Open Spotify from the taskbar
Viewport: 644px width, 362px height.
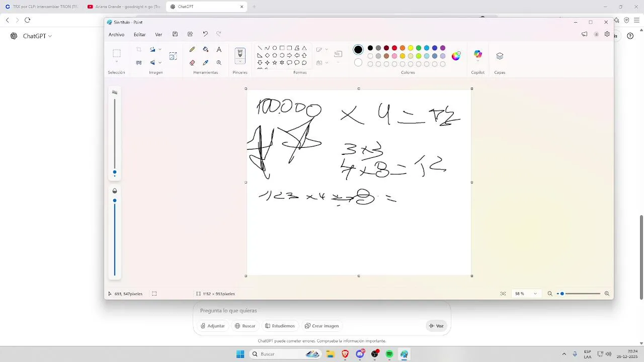[389, 354]
